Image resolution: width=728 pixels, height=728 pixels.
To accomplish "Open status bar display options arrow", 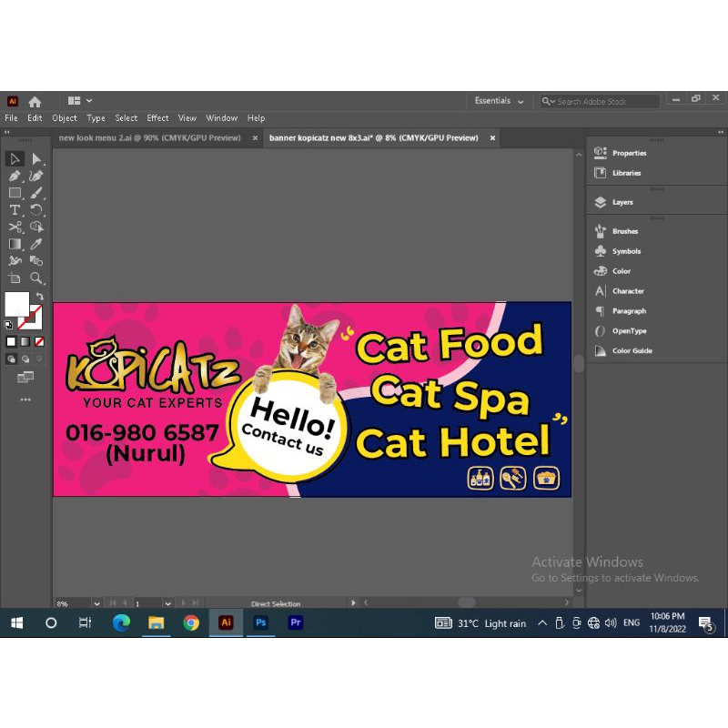I will pyautogui.click(x=353, y=603).
